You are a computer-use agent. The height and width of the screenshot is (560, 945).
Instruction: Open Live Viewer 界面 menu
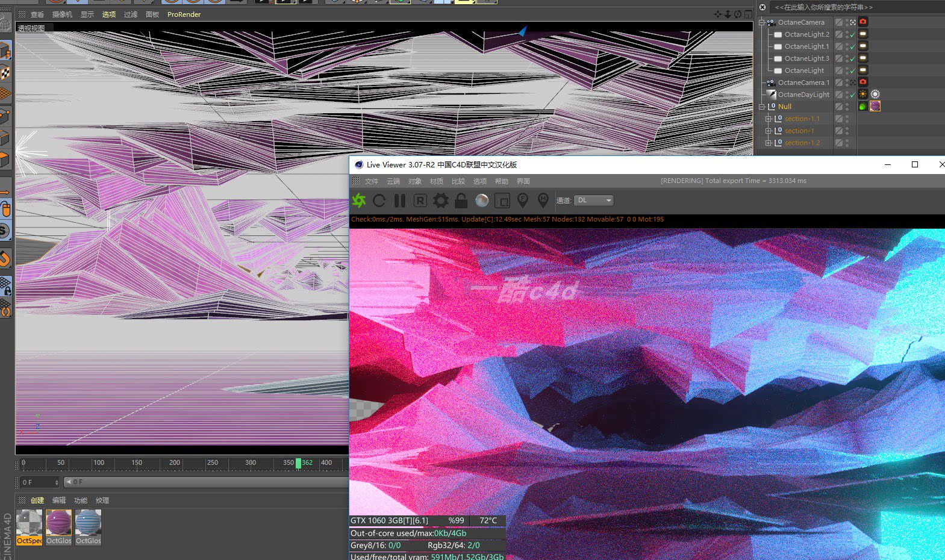[x=523, y=181]
